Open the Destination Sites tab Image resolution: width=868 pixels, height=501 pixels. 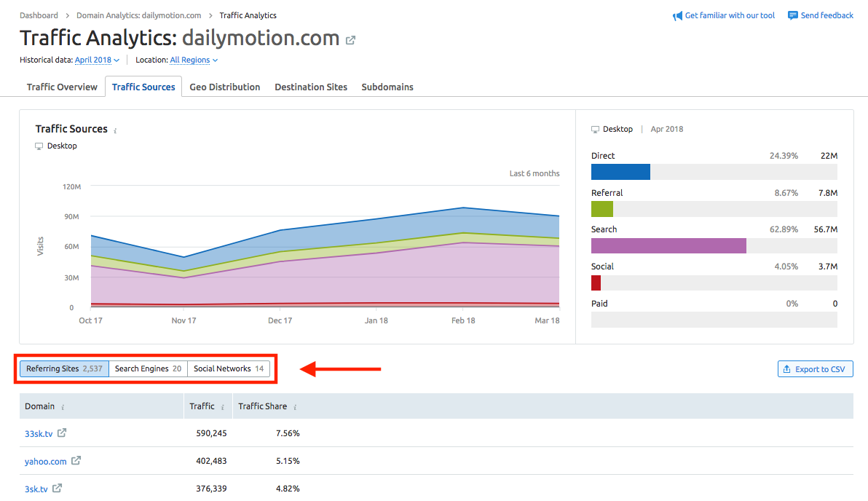311,86
